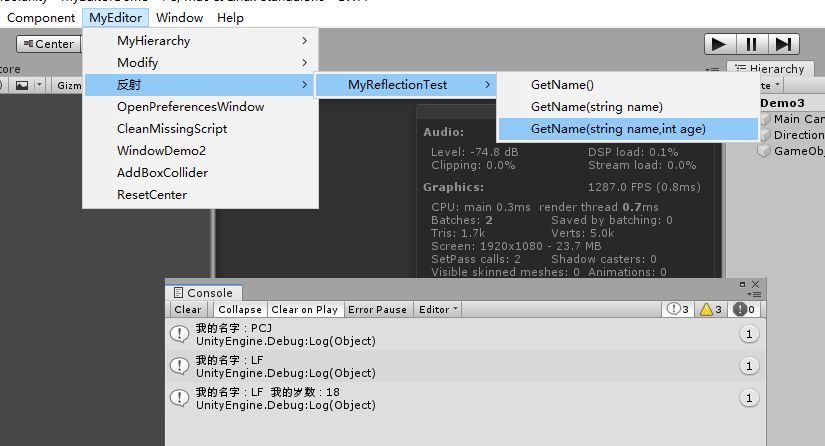The image size is (825, 446).
Task: Expand the MyHierarchy submenu
Action: (200, 40)
